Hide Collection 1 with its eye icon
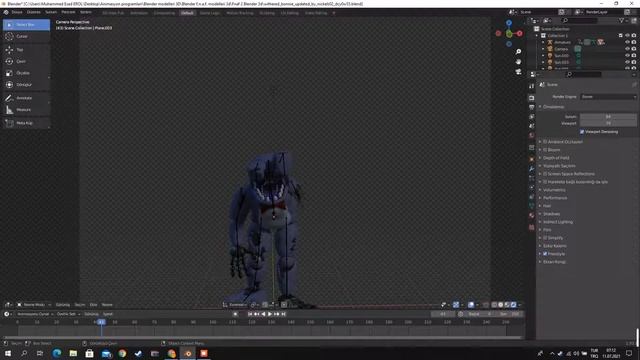The image size is (640, 360). click(627, 36)
